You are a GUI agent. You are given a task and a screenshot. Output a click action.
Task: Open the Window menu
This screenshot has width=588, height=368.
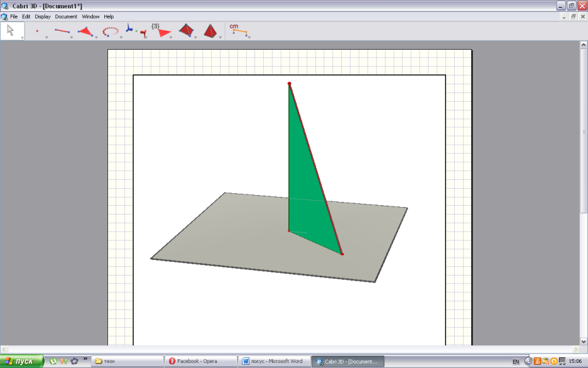click(x=90, y=16)
